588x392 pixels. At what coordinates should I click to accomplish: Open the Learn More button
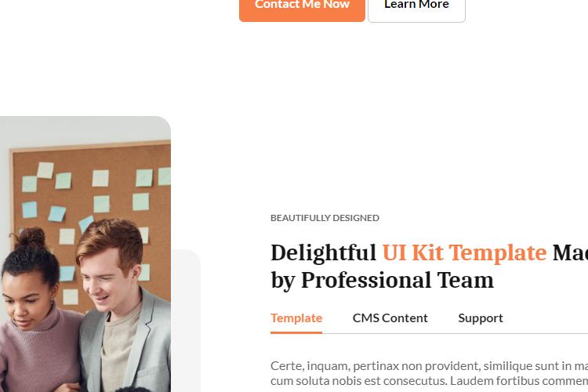[x=416, y=9]
